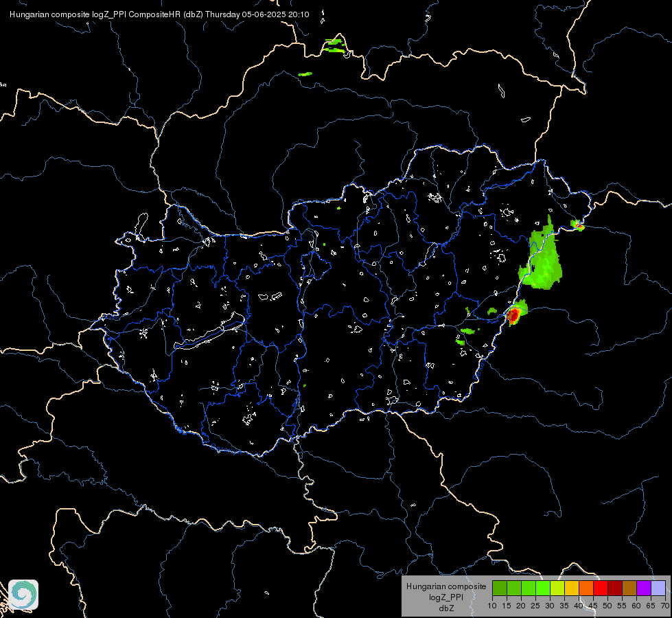Image resolution: width=672 pixels, height=618 pixels.
Task: Click the legend unit label 'dbZ'
Action: 446,608
